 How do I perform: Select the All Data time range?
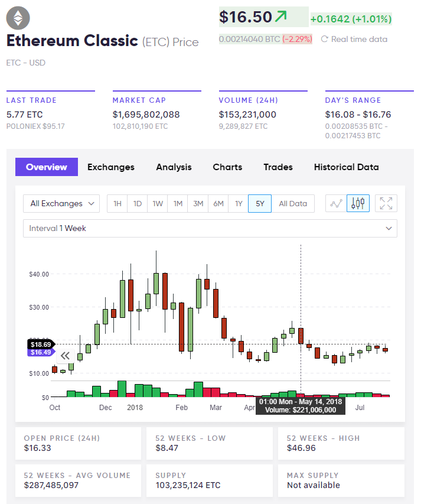click(x=293, y=203)
